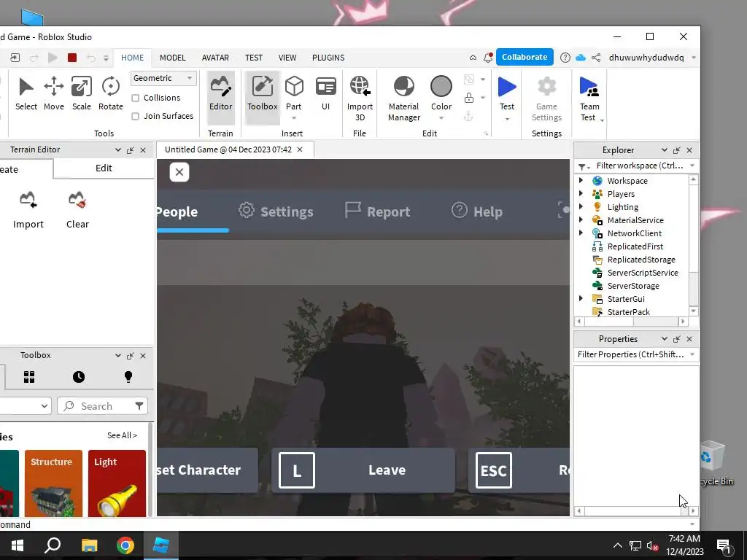Expand the Players tree node
The width and height of the screenshot is (747, 560).
pyautogui.click(x=581, y=193)
